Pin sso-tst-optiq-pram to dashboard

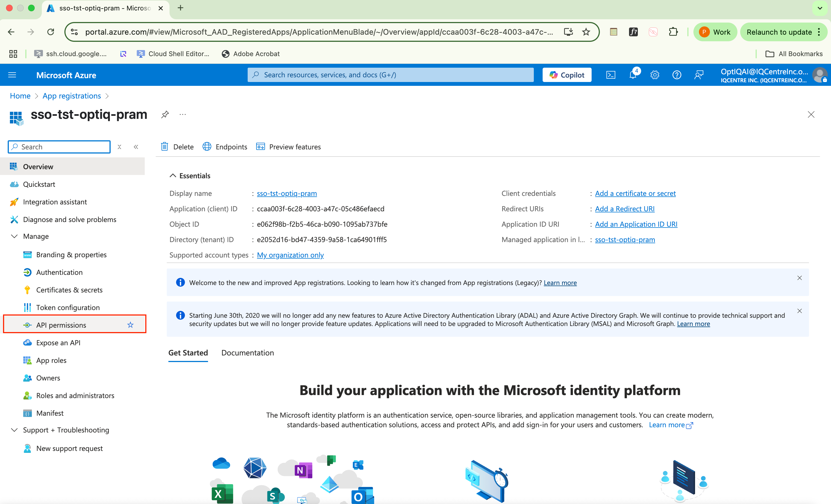[165, 115]
